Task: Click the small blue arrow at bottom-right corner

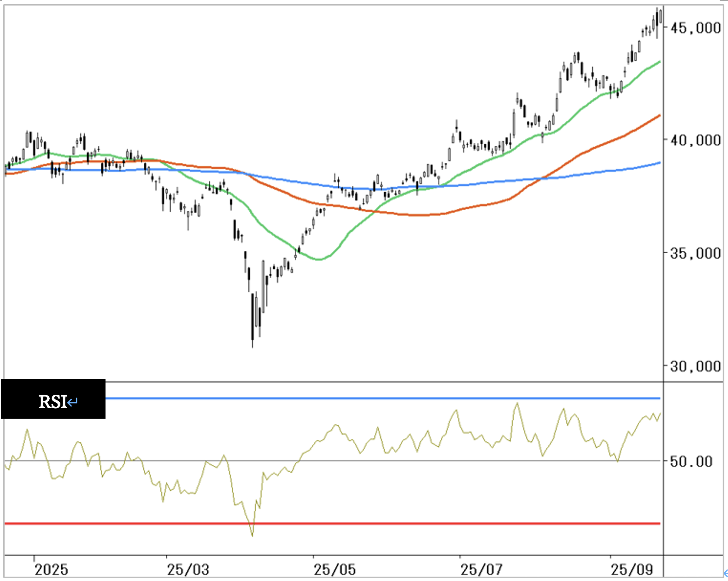Action: (725, 573)
